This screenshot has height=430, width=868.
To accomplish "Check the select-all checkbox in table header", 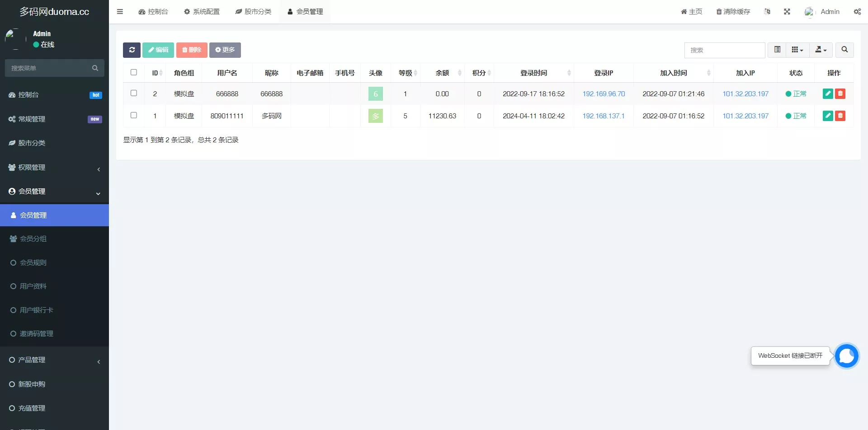I will pyautogui.click(x=134, y=72).
